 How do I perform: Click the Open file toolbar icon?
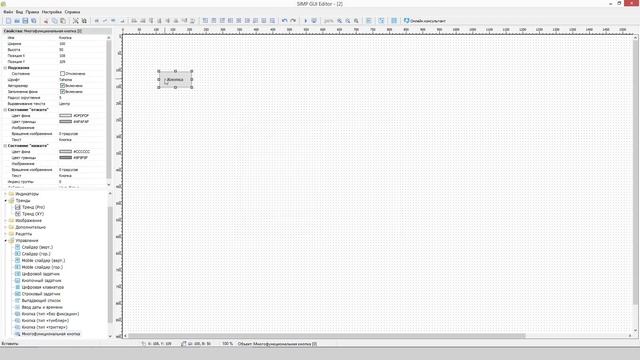click(17, 21)
